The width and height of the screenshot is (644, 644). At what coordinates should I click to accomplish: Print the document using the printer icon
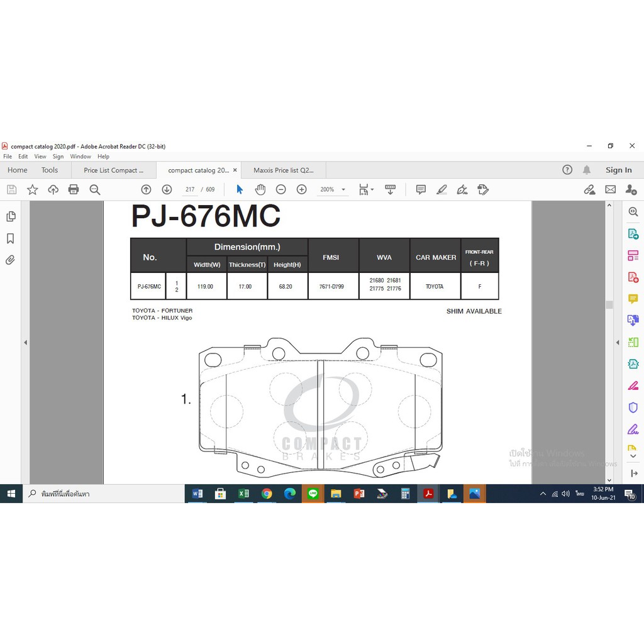(x=74, y=189)
